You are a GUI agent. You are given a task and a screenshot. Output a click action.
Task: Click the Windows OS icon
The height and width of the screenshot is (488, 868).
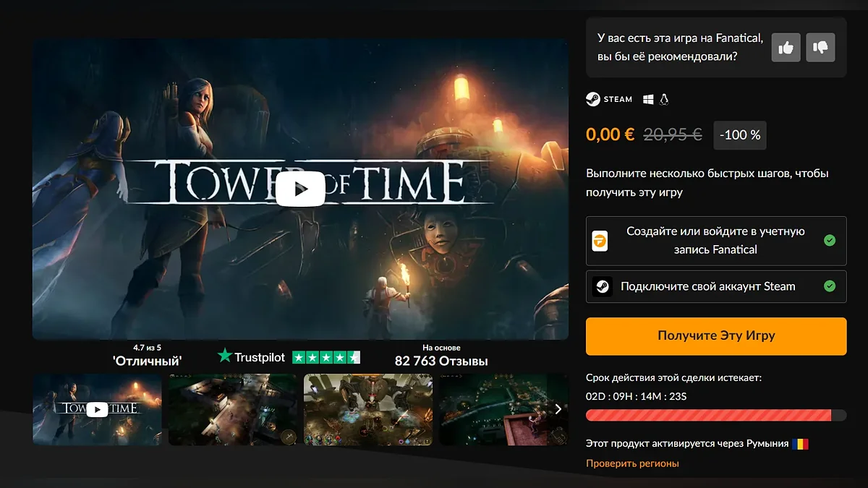click(648, 100)
